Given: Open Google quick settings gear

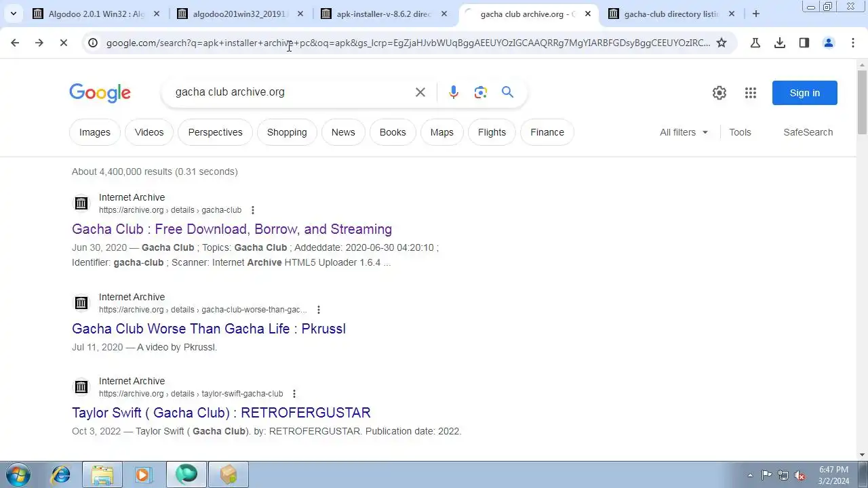Looking at the screenshot, I should point(719,93).
